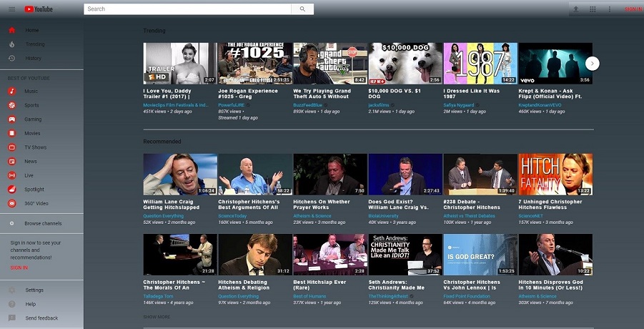The width and height of the screenshot is (644, 329).
Task: Open I Dressed Like It Was 1987 thumbnail
Action: coord(480,63)
